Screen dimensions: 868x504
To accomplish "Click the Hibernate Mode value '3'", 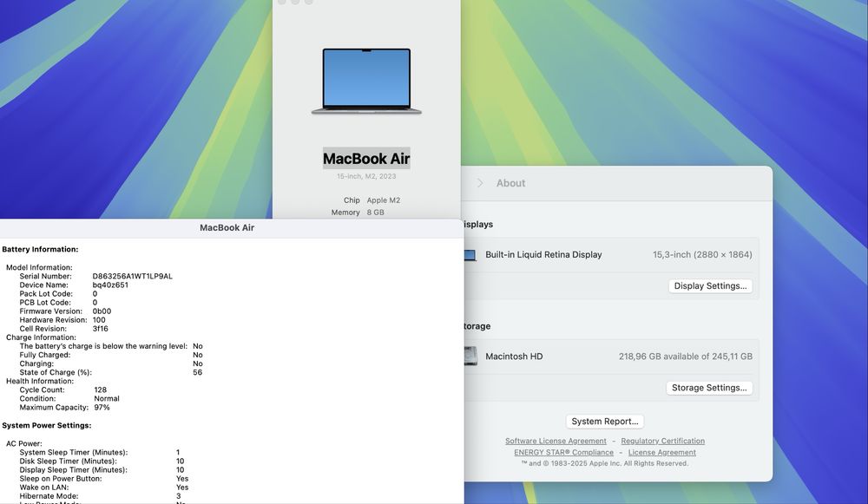I will click(x=178, y=497).
